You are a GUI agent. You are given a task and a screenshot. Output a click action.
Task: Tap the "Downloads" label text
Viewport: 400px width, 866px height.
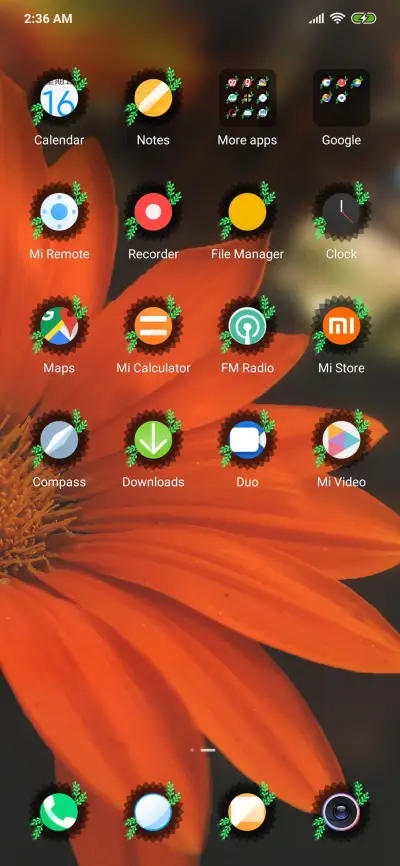tap(153, 482)
